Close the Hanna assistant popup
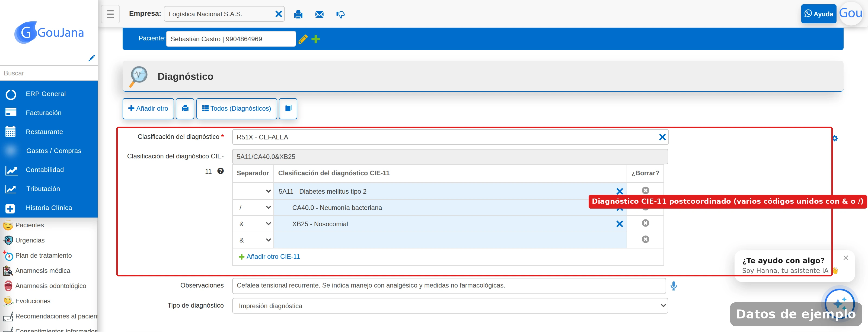 (845, 258)
